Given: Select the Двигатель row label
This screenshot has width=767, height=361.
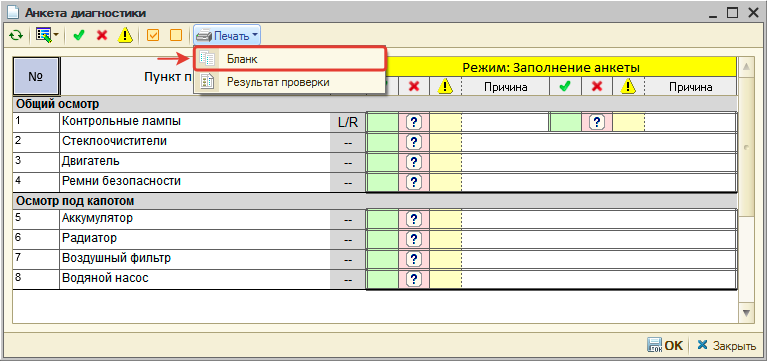Looking at the screenshot, I should [x=90, y=161].
